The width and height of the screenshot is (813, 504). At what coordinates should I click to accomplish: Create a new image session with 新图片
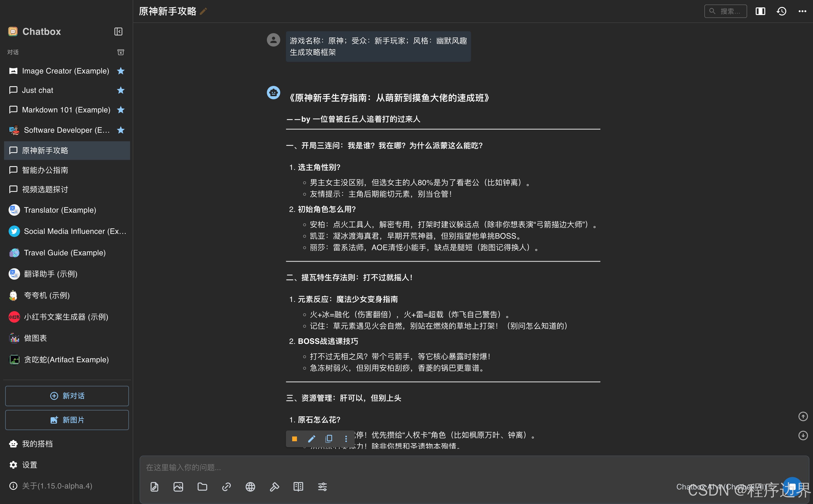point(67,420)
